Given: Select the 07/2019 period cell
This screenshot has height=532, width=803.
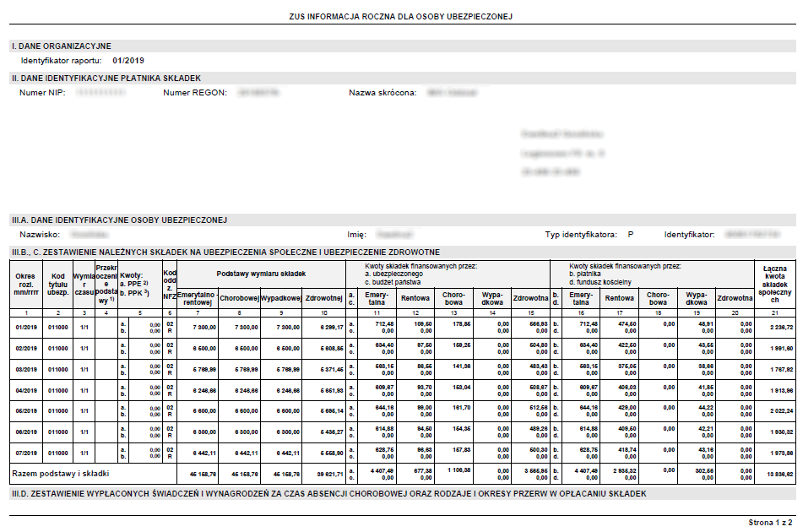Looking at the screenshot, I should 26,453.
